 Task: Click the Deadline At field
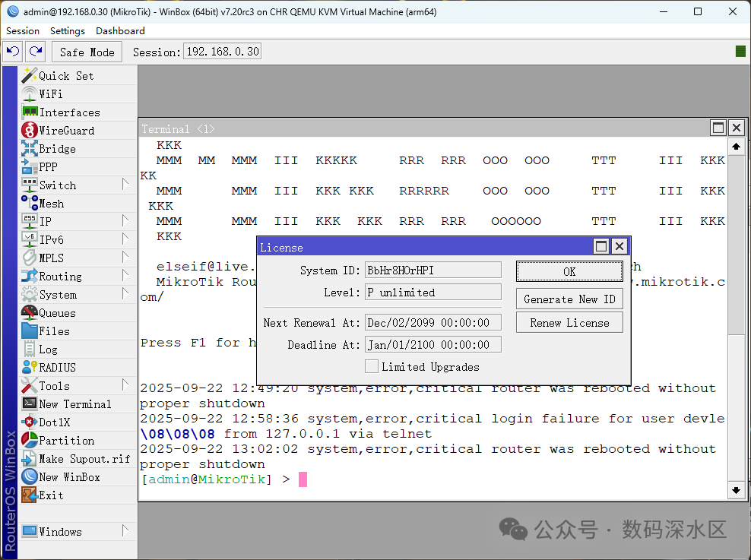pos(433,345)
